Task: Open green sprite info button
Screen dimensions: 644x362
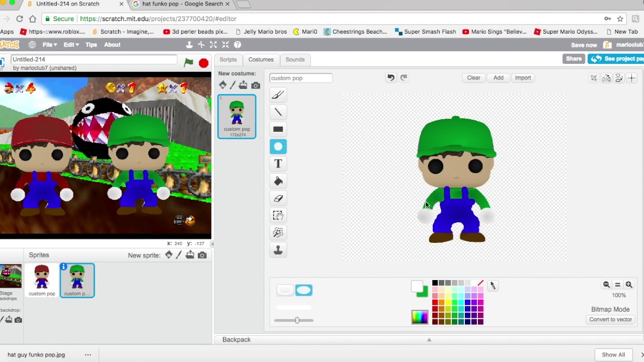Action: pyautogui.click(x=63, y=267)
